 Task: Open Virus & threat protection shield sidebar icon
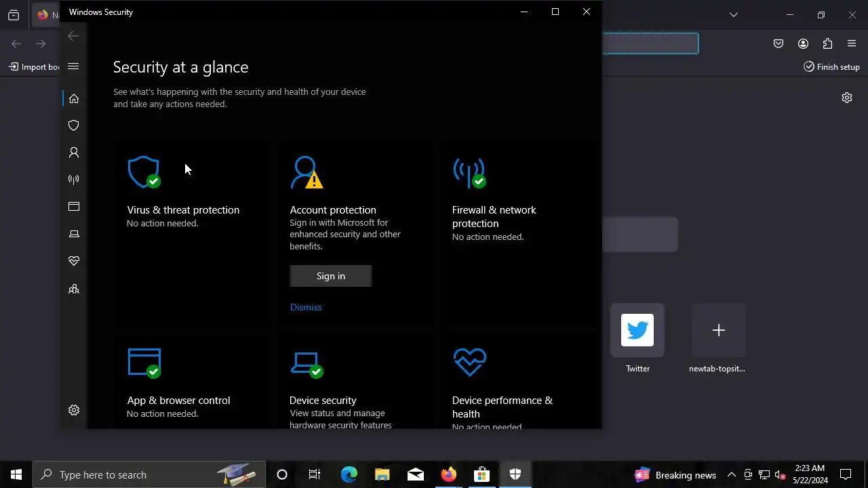coord(74,125)
